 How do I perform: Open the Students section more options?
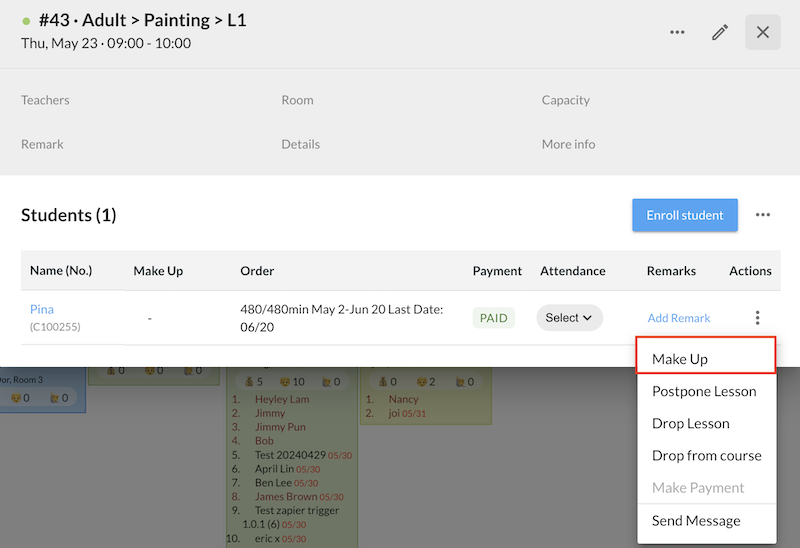tap(763, 215)
